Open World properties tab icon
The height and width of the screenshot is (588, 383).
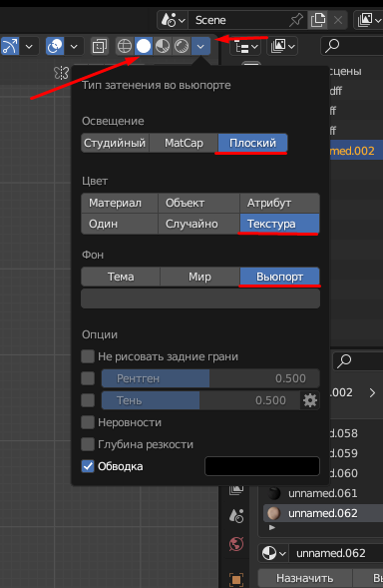pos(236,544)
